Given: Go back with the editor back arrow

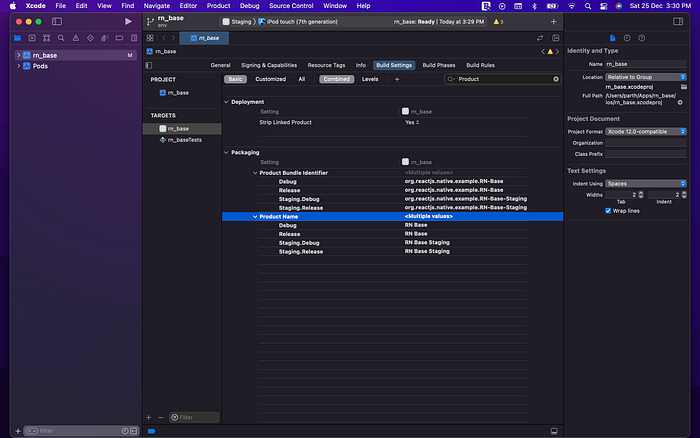Looking at the screenshot, I should tap(164, 38).
